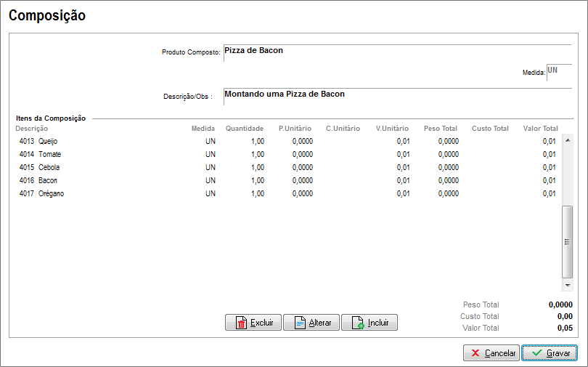This screenshot has height=367, width=588.
Task: Click the trash icon on Excluir
Action: 240,323
